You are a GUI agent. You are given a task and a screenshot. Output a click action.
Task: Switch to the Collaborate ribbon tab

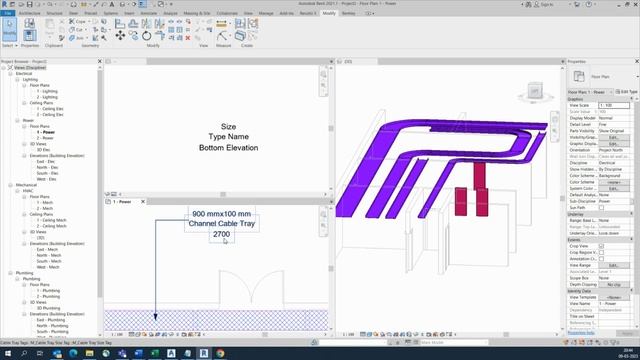(227, 13)
